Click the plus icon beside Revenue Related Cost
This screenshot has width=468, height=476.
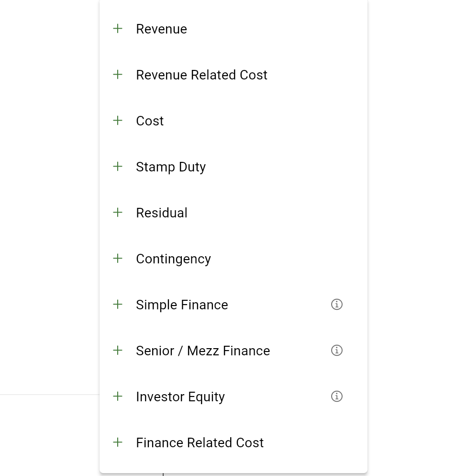click(118, 75)
